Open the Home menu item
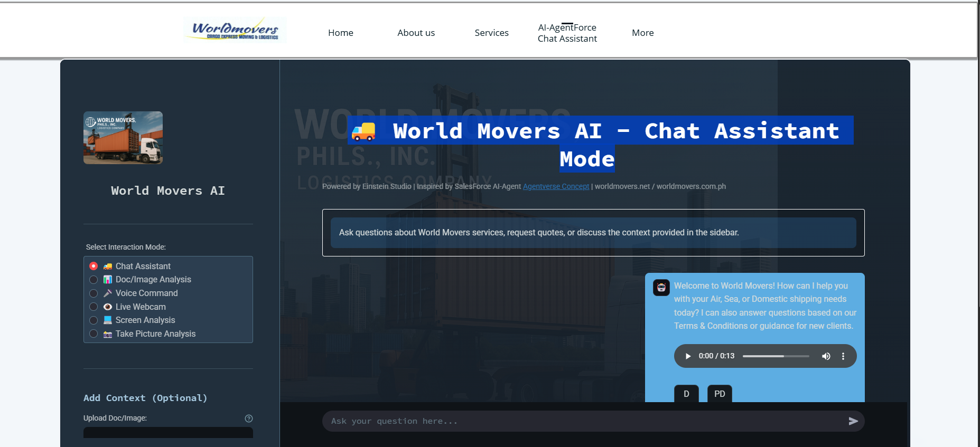Viewport: 980px width, 447px height. click(x=341, y=33)
